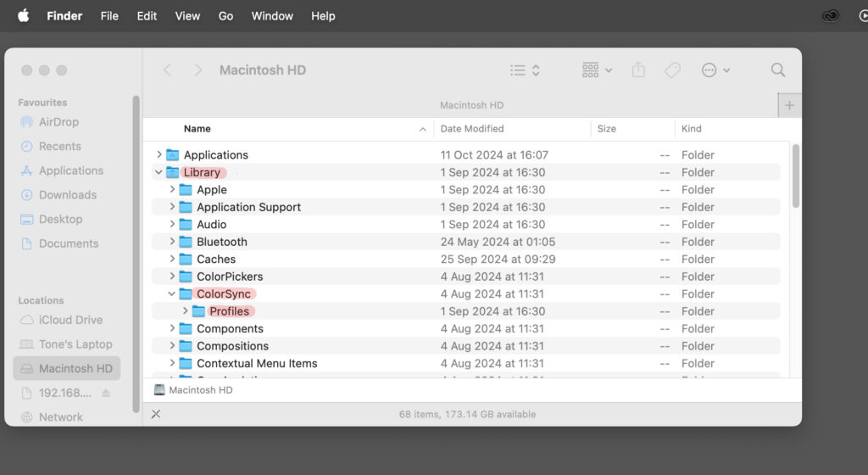This screenshot has width=868, height=475.
Task: Open Documents in sidebar
Action: click(60, 243)
